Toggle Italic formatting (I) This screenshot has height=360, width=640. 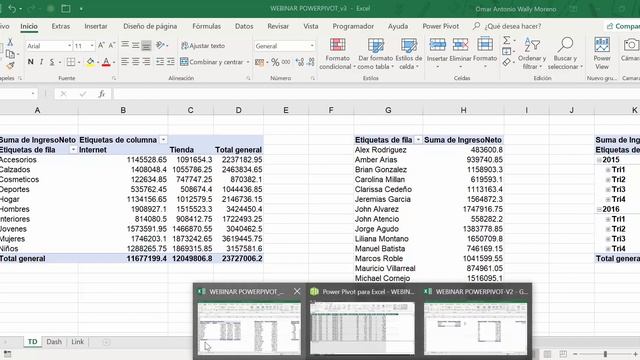tap(41, 62)
